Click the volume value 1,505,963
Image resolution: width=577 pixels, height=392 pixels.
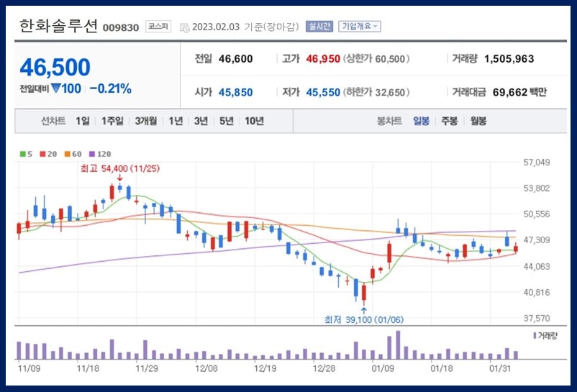[x=509, y=59]
